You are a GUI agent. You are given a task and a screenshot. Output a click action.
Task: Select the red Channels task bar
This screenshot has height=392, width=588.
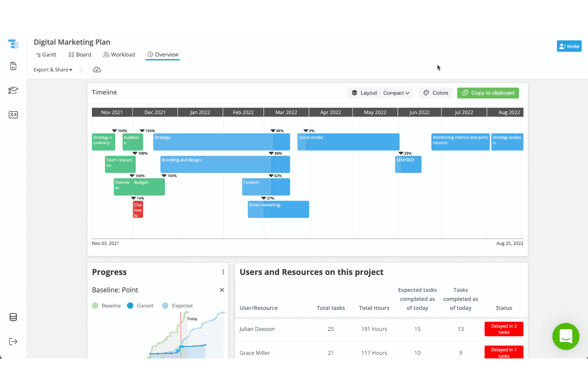(x=138, y=209)
